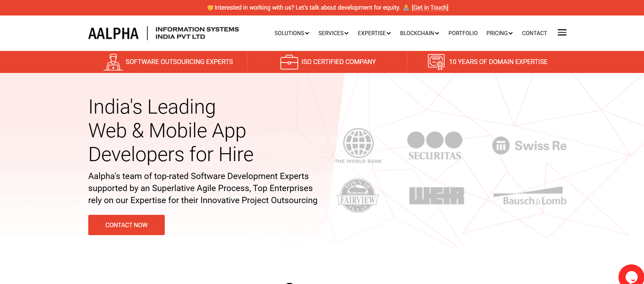The image size is (644, 284).
Task: Click the software outsourcing experts person icon
Action: 113,62
